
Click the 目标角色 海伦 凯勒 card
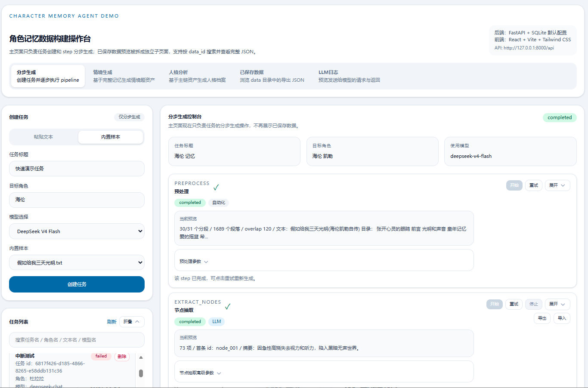click(372, 151)
